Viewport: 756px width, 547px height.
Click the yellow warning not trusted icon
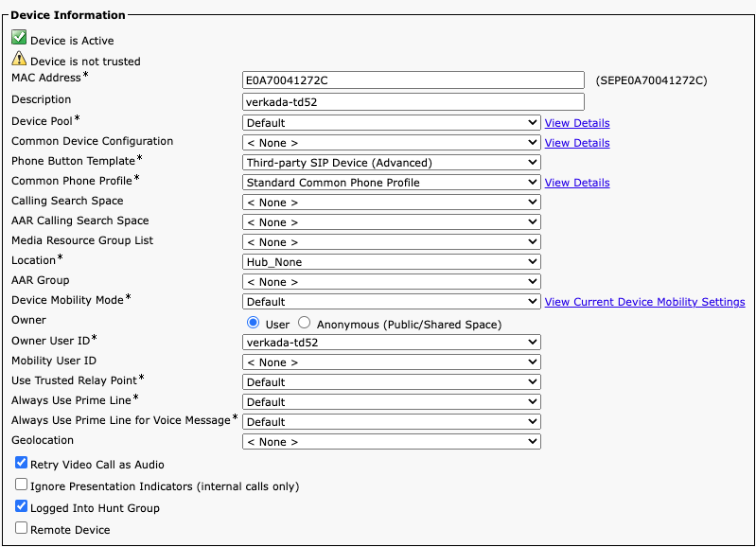[x=18, y=59]
